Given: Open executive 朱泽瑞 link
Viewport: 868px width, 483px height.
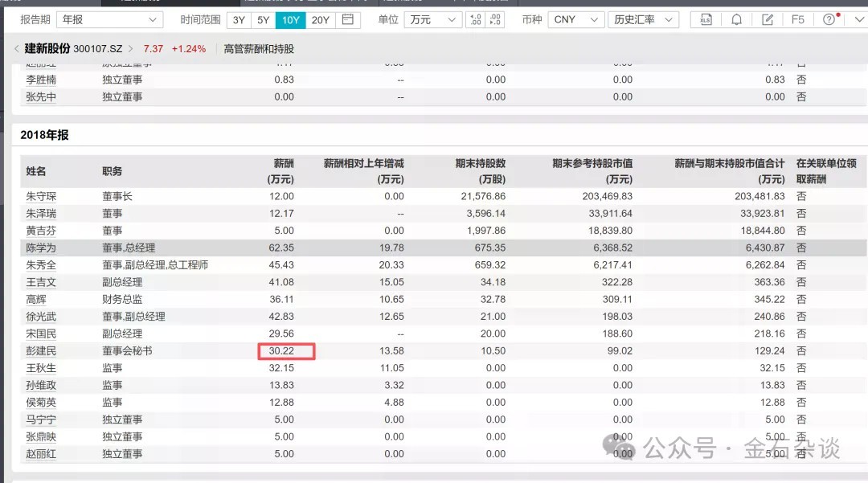Looking at the screenshot, I should click(x=41, y=214).
